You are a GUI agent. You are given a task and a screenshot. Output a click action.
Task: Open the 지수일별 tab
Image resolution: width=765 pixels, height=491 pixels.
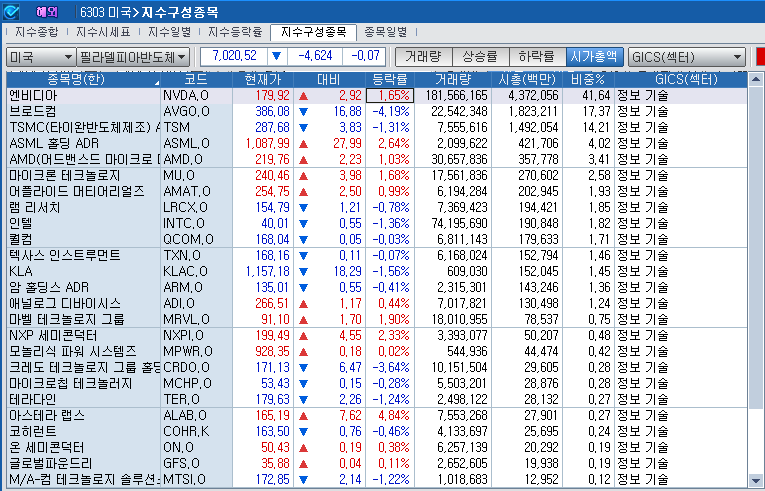coord(170,32)
